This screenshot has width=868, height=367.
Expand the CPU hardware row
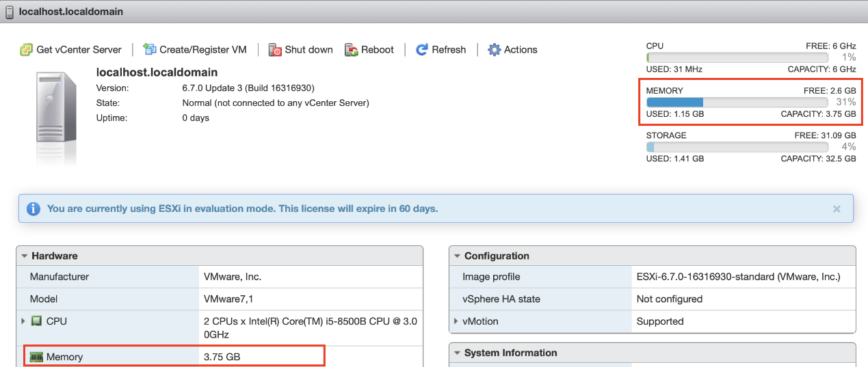[24, 321]
